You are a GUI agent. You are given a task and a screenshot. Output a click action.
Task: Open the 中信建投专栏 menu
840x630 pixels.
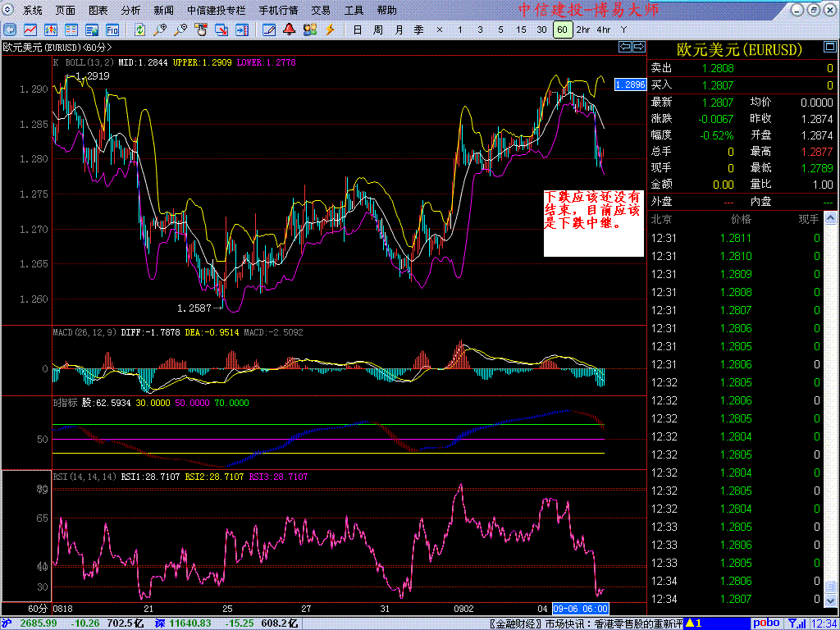point(217,10)
